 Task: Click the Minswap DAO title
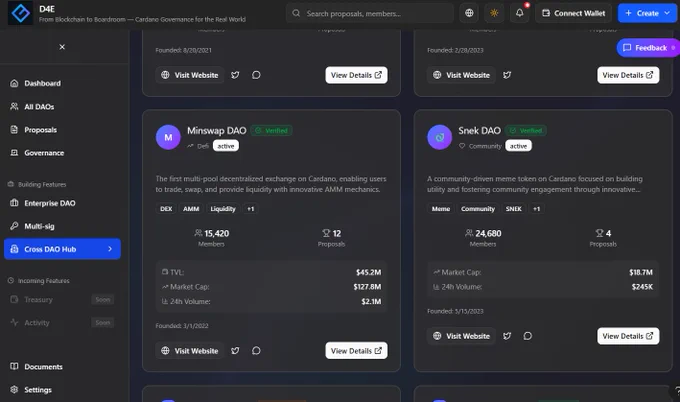coord(216,131)
